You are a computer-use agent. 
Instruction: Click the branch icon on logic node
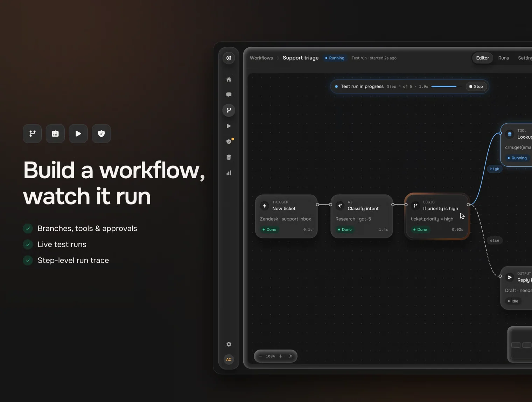(415, 206)
